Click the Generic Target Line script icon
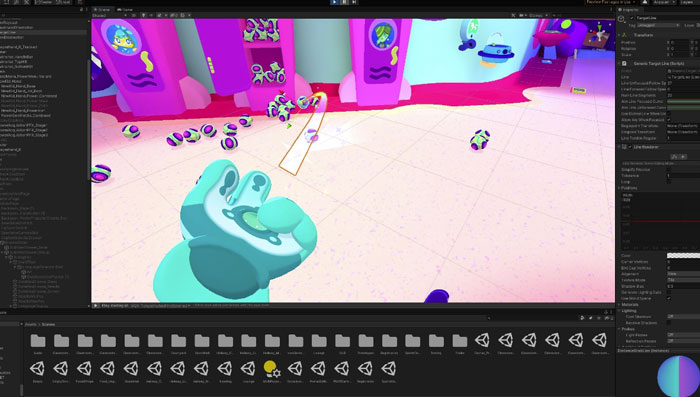 625,63
